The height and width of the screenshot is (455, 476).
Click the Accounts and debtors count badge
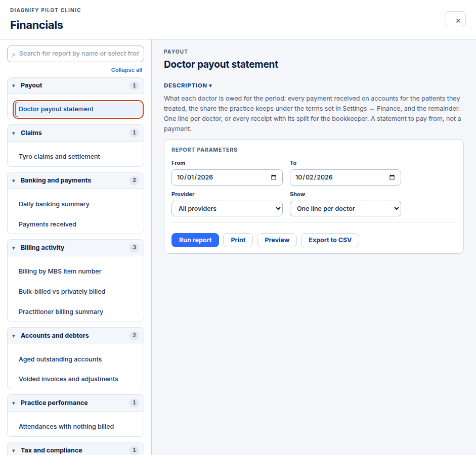(x=134, y=336)
